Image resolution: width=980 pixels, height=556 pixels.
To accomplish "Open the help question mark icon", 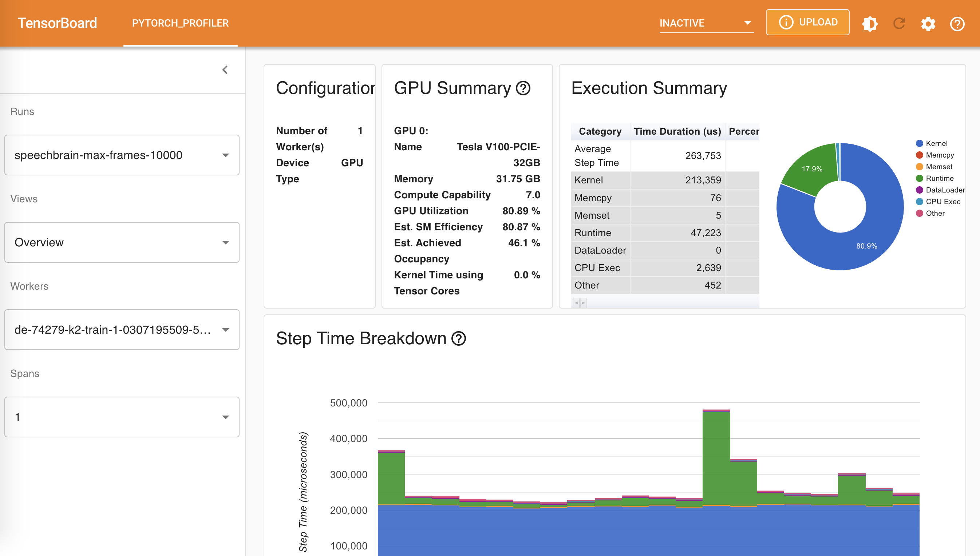I will point(957,24).
